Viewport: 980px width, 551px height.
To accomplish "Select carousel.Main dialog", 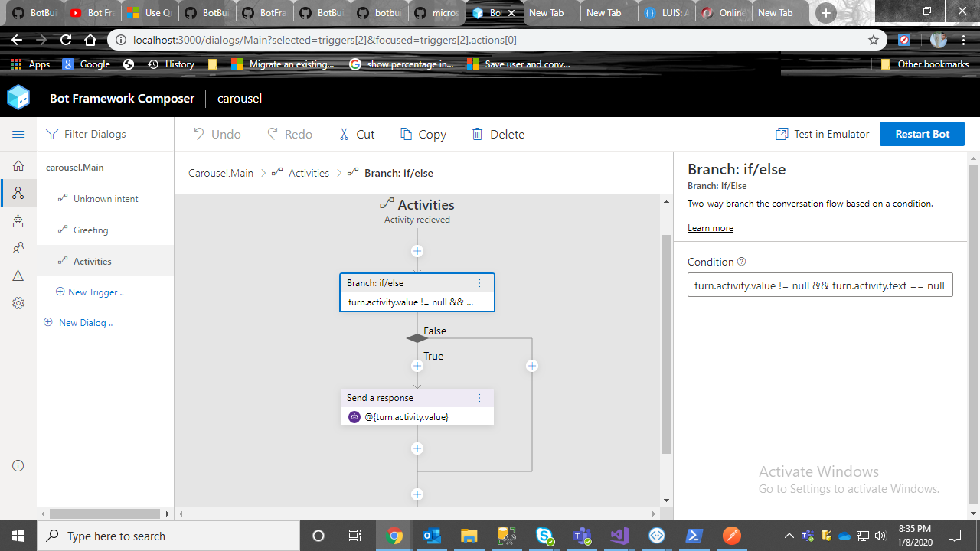I will coord(75,167).
